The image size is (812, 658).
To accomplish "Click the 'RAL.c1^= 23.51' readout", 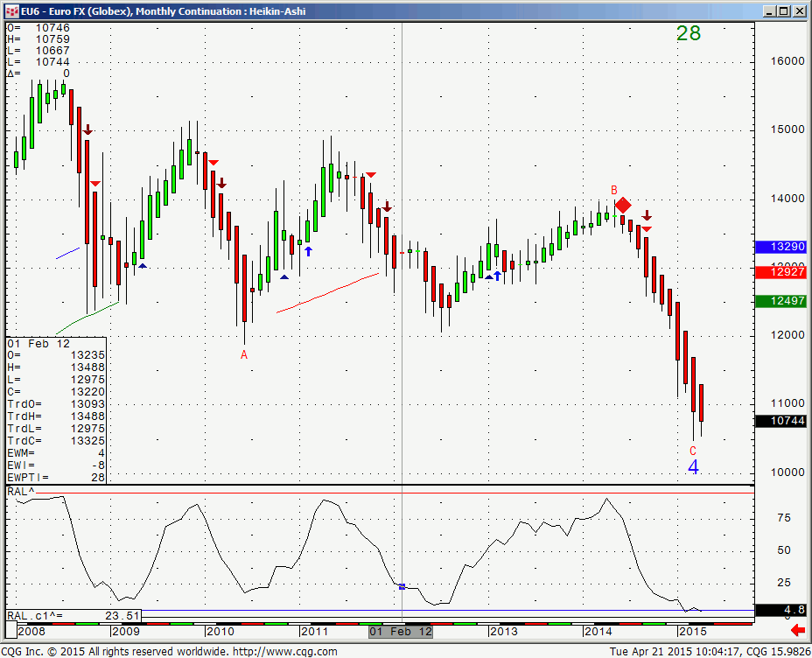I will tap(73, 615).
